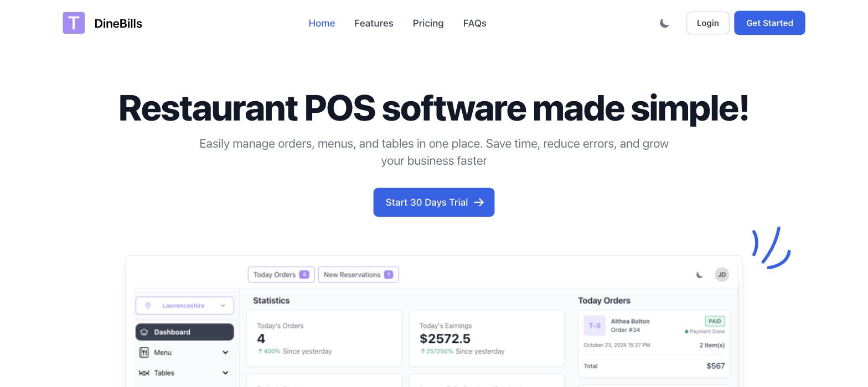Click the Login button
Screen dimensions: 868x387
point(707,23)
